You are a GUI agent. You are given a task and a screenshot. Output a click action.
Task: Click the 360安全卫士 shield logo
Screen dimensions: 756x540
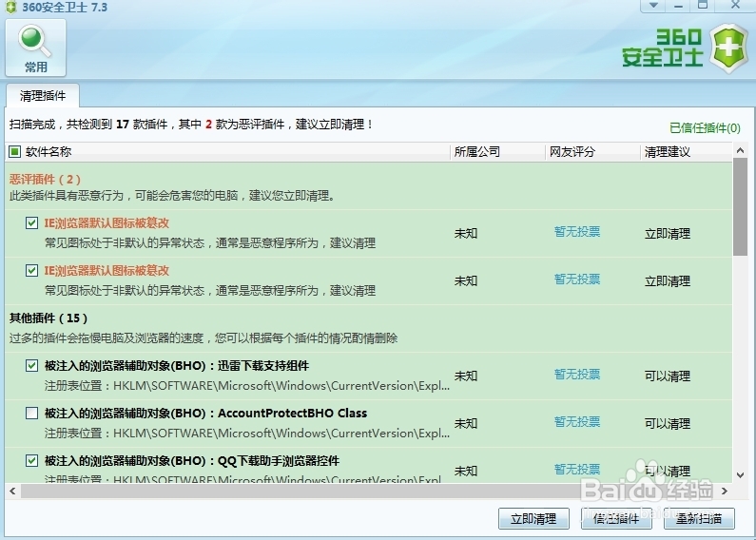730,49
